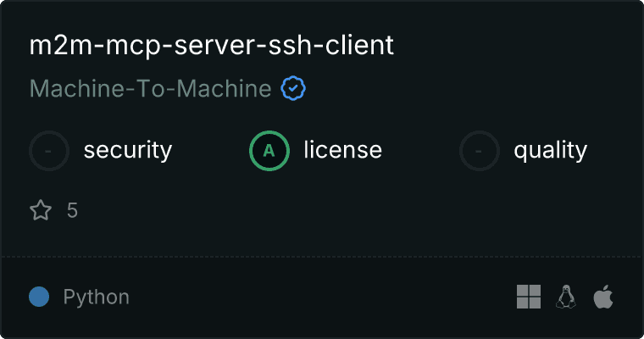644x339 pixels.
Task: Open the m2m-mcp-server-ssh-client title
Action: click(212, 45)
